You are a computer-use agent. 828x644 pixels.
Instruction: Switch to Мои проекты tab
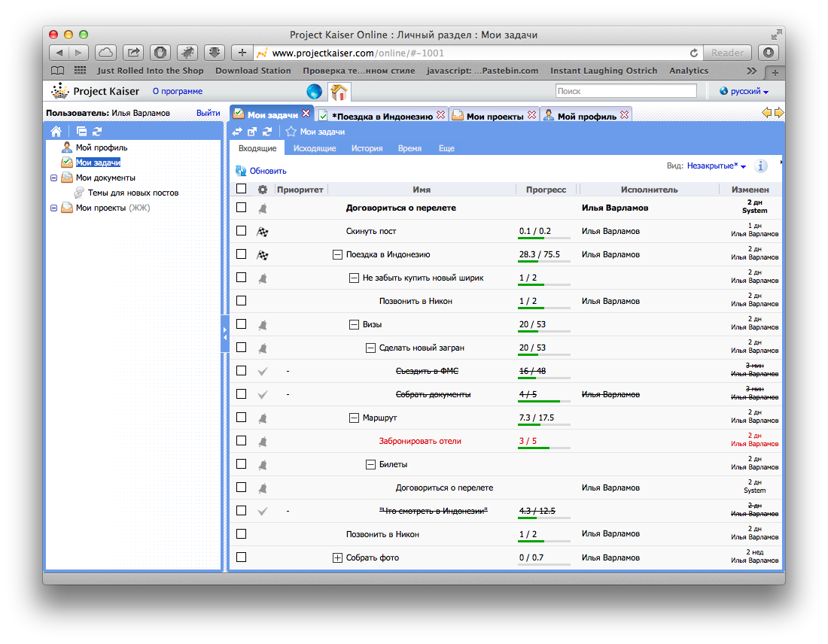[495, 116]
